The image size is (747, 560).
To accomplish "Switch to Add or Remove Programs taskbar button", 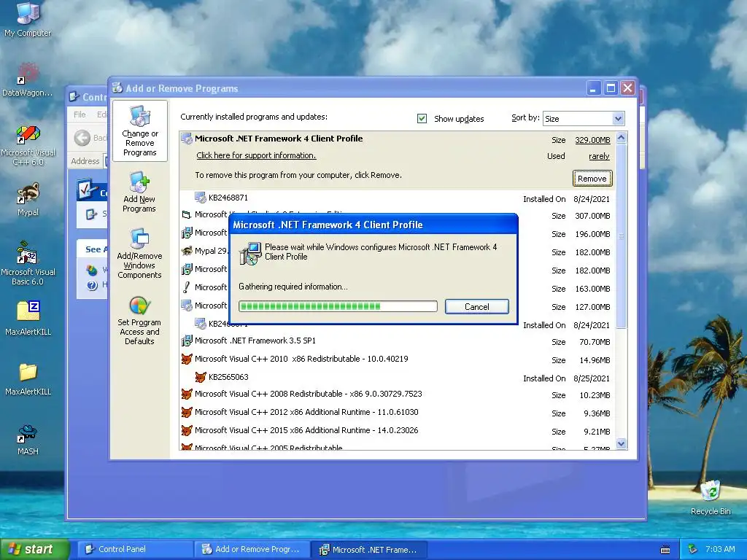I will tap(252, 549).
